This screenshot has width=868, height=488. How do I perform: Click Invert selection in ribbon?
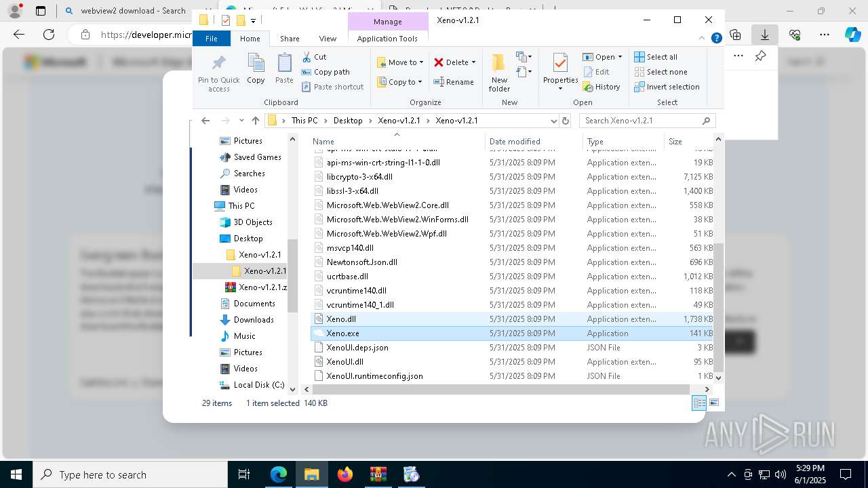pyautogui.click(x=667, y=87)
